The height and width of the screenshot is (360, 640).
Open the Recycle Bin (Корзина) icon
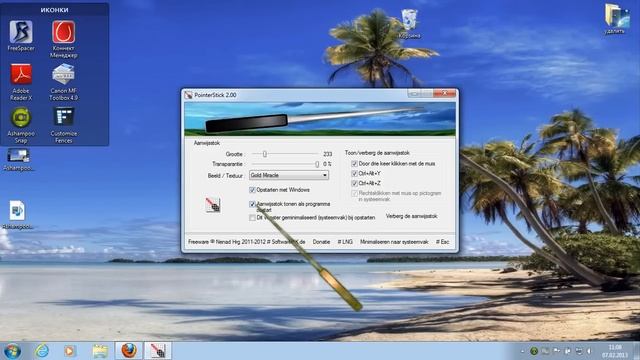(409, 24)
